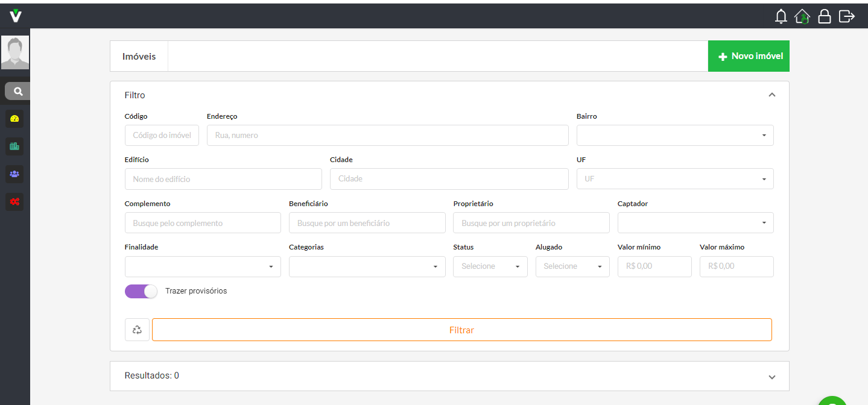
Task: Click the green chat bubble icon
Action: click(x=833, y=401)
